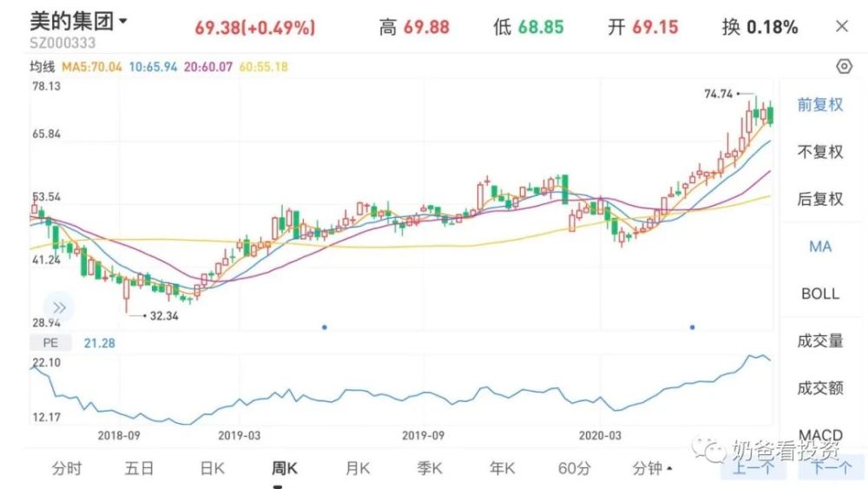This screenshot has height=489, width=868.
Task: Switch to 年K yearly tab
Action: [502, 468]
